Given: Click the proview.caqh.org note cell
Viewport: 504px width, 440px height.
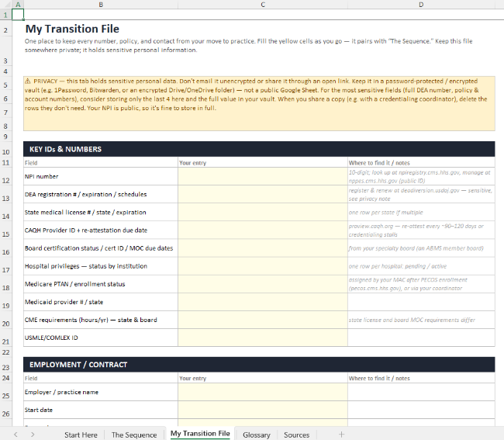Looking at the screenshot, I should [421, 230].
